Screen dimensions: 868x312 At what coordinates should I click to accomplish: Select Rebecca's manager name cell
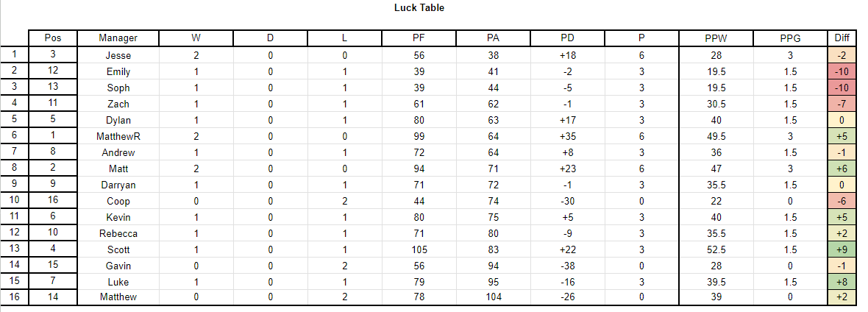click(x=118, y=233)
